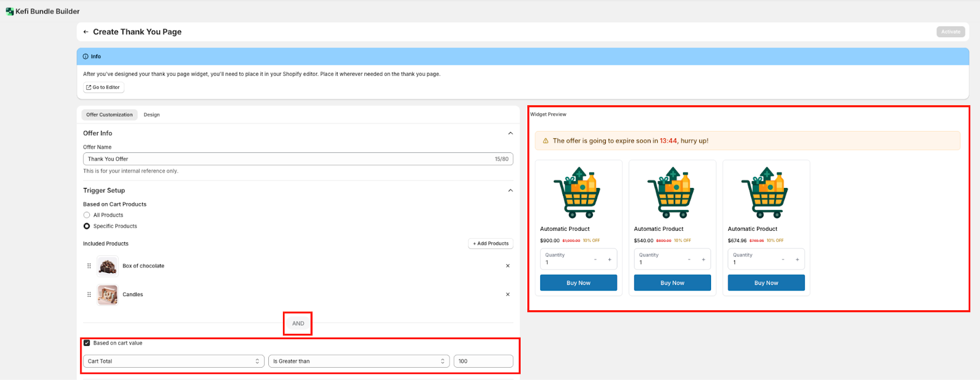Collapse the Trigger Setup section
Image resolution: width=980 pixels, height=380 pixels.
click(510, 190)
